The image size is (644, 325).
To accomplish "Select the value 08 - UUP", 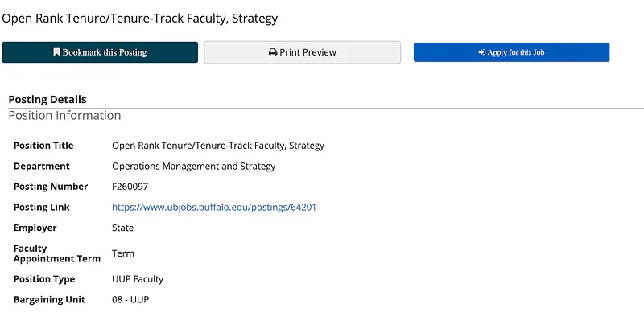I will pos(130,299).
